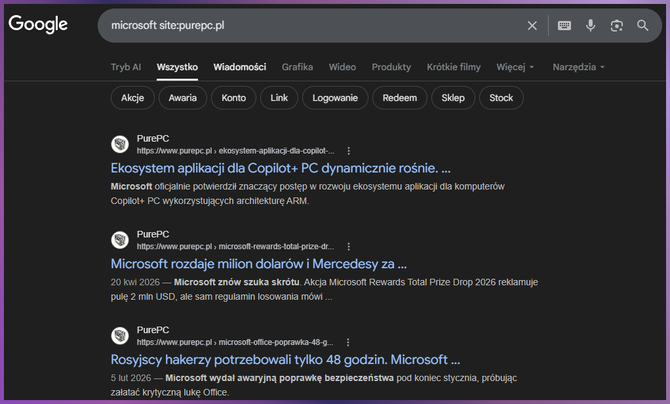Viewport: 670px width, 404px height.
Task: Expand the Więcej dropdown
Action: [515, 67]
